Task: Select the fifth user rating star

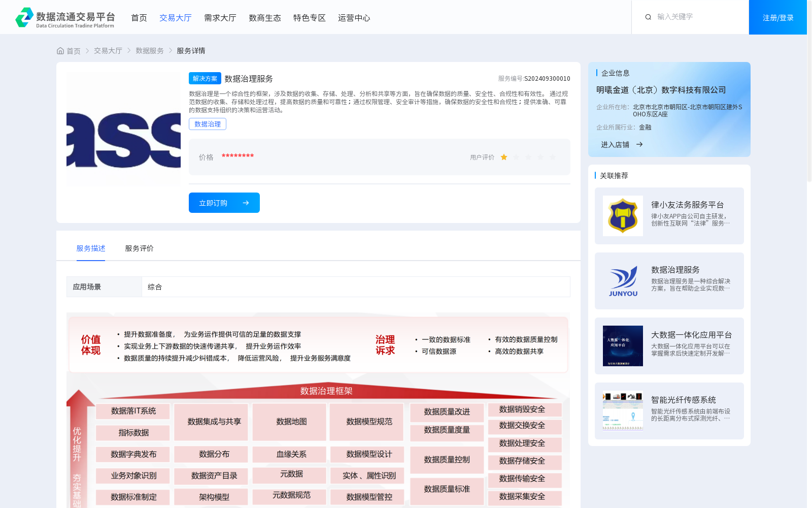Action: (553, 157)
